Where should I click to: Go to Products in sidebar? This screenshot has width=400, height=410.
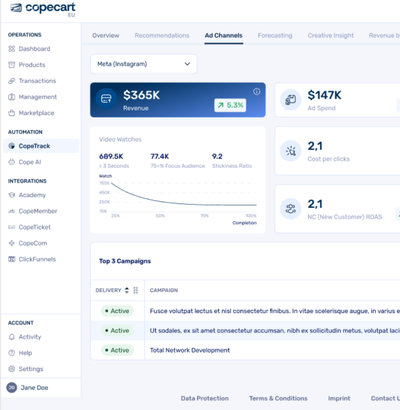tap(32, 65)
